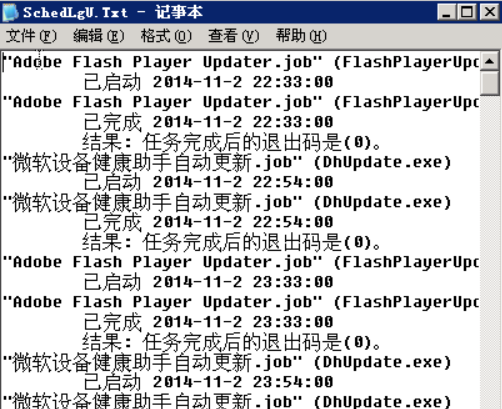Viewport: 502px width, 409px height.
Task: Place cursor on the 已启动 2014-11-2 23:33:00 line
Action: 208,282
